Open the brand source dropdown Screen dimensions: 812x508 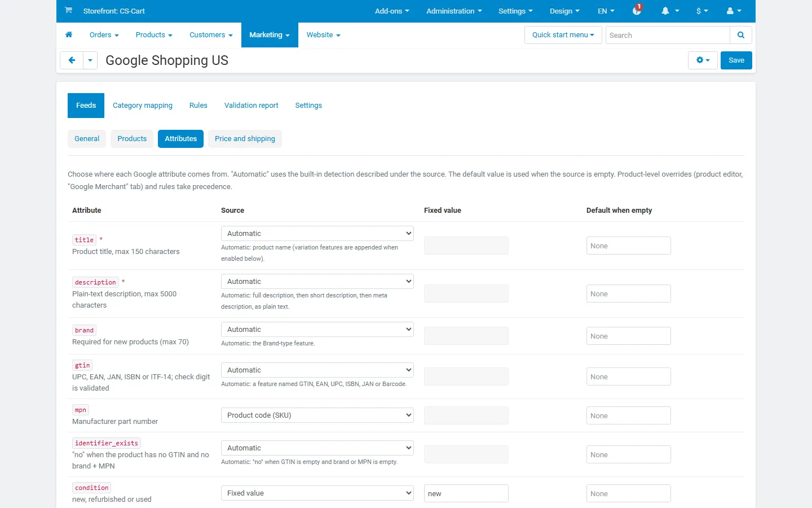tap(317, 329)
